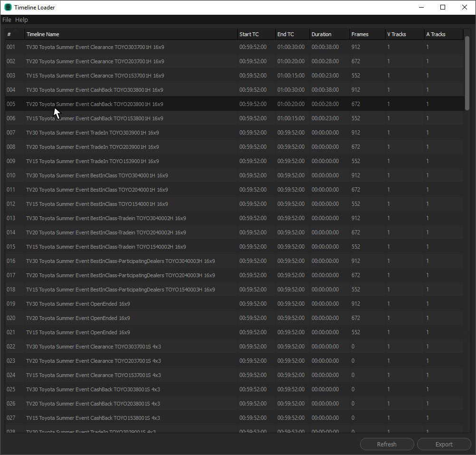
Task: Sort by Frames column header
Action: point(367,34)
